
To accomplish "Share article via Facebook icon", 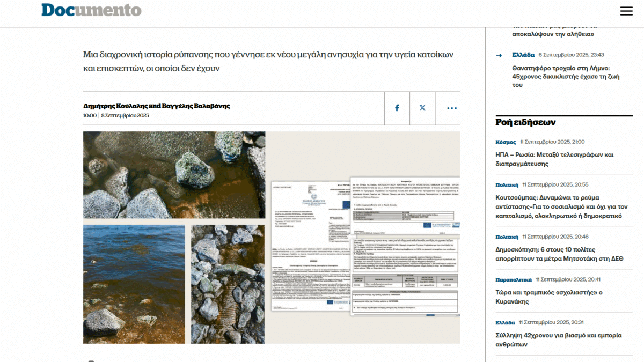I will point(397,108).
